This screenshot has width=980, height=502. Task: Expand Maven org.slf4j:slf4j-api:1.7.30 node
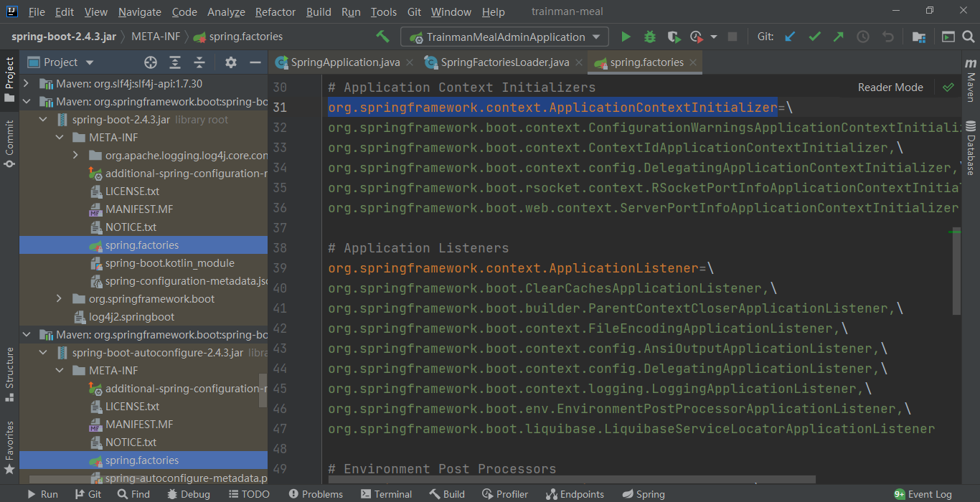26,84
